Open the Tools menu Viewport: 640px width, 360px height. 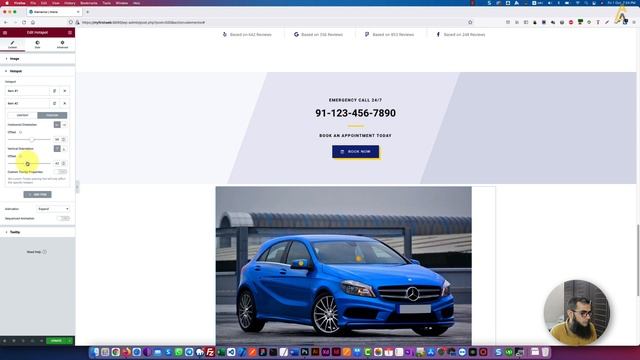coord(107,3)
